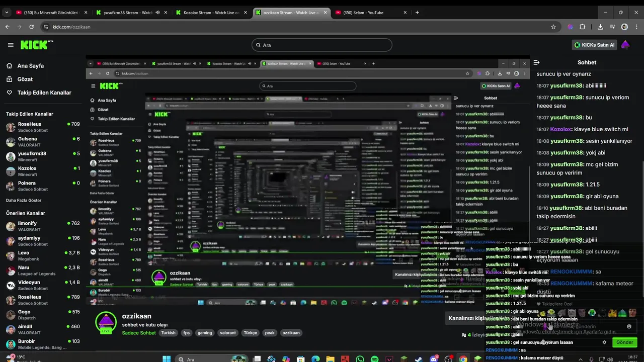
Task: Click the Kick search field Ara
Action: pyautogui.click(x=322, y=45)
